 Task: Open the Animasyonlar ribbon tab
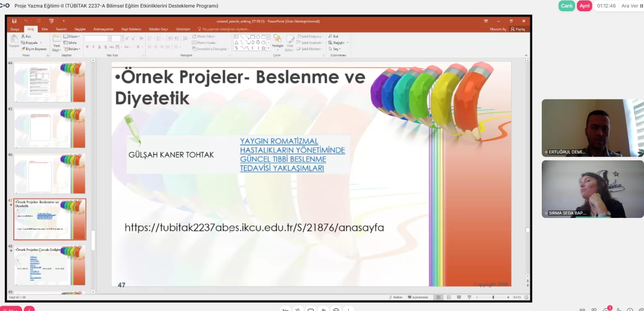click(103, 29)
